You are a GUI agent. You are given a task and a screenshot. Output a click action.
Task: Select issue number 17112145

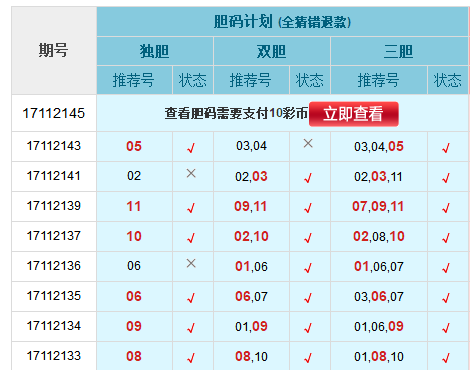(x=54, y=113)
